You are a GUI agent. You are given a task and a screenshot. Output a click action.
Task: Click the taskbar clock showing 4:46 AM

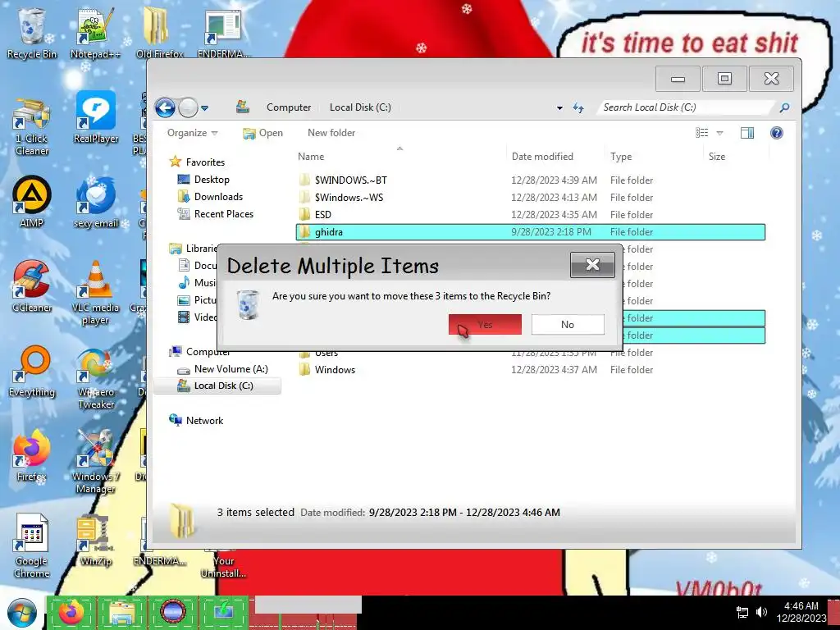pos(801,612)
